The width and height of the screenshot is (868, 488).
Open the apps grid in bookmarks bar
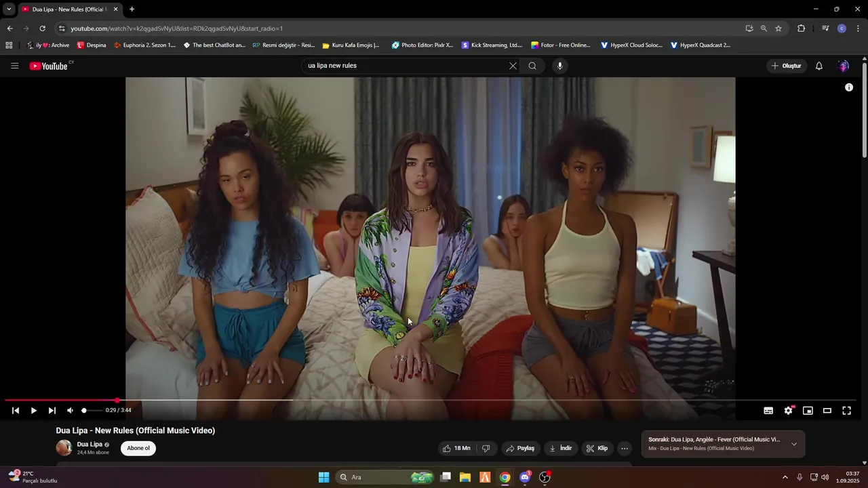click(9, 45)
